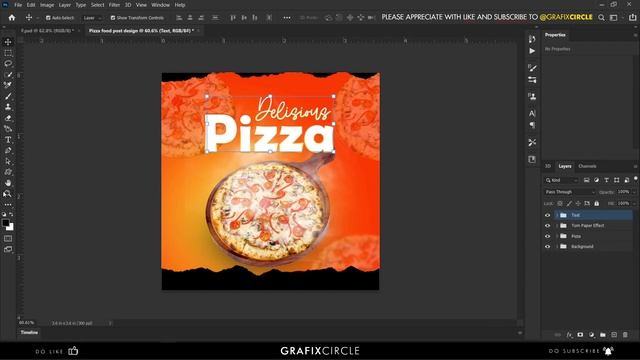Switch to the Channels tab

click(x=587, y=166)
